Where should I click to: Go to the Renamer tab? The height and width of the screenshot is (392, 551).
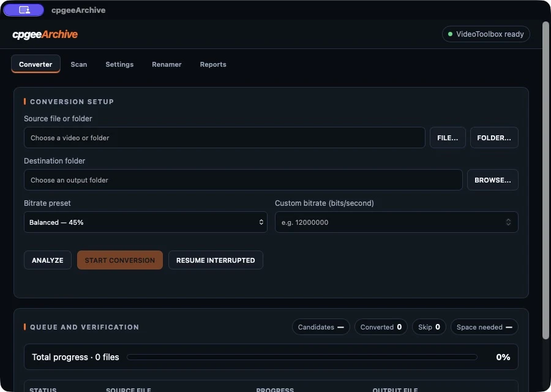click(167, 64)
